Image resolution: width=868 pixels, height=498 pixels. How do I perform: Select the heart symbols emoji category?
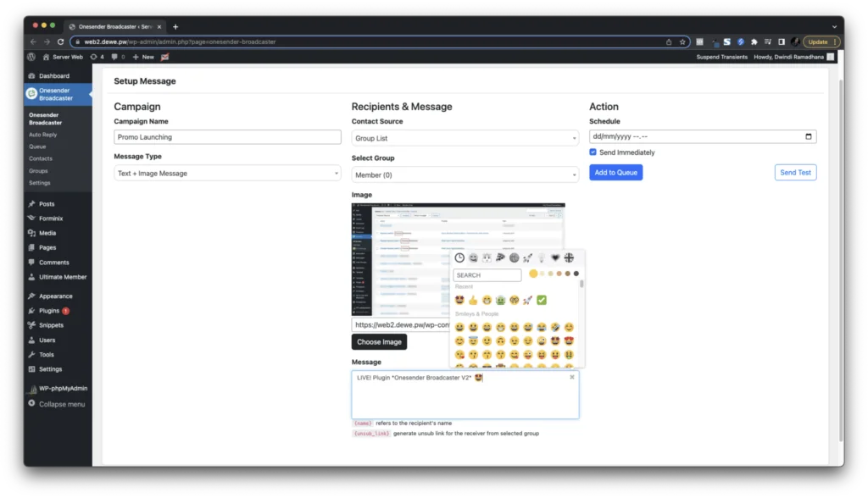click(554, 257)
